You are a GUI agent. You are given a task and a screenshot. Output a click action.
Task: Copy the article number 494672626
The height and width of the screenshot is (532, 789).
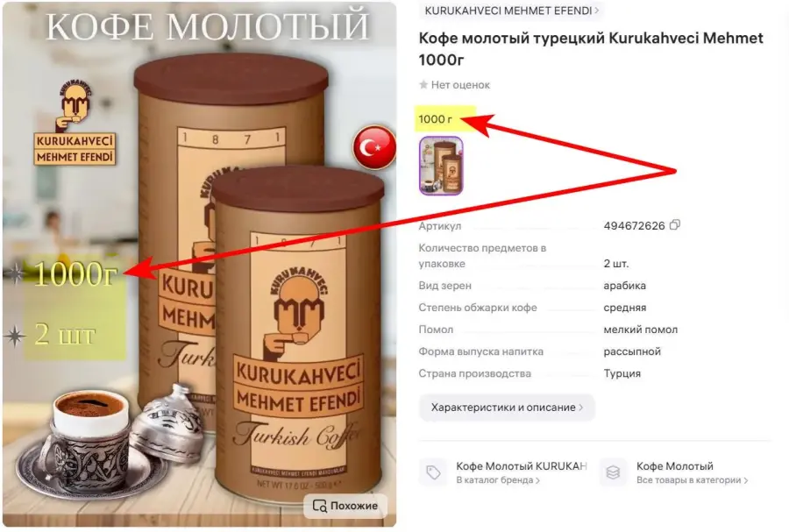(674, 224)
